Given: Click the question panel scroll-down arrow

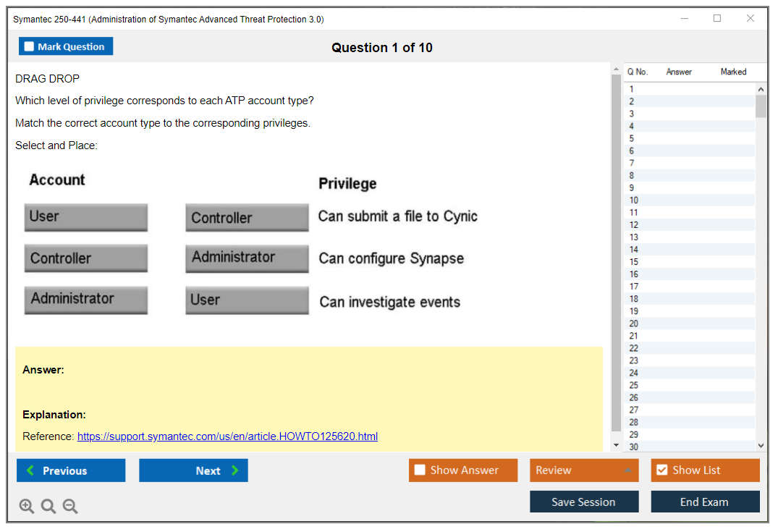Looking at the screenshot, I should point(616,445).
